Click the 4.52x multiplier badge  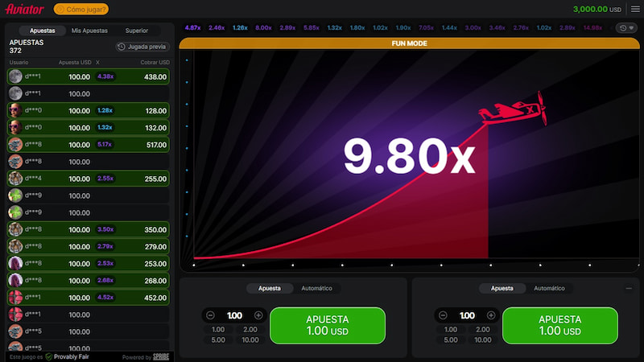point(105,297)
